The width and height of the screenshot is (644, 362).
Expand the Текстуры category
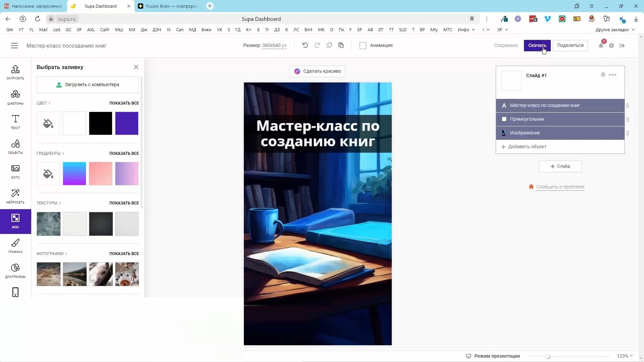point(49,203)
